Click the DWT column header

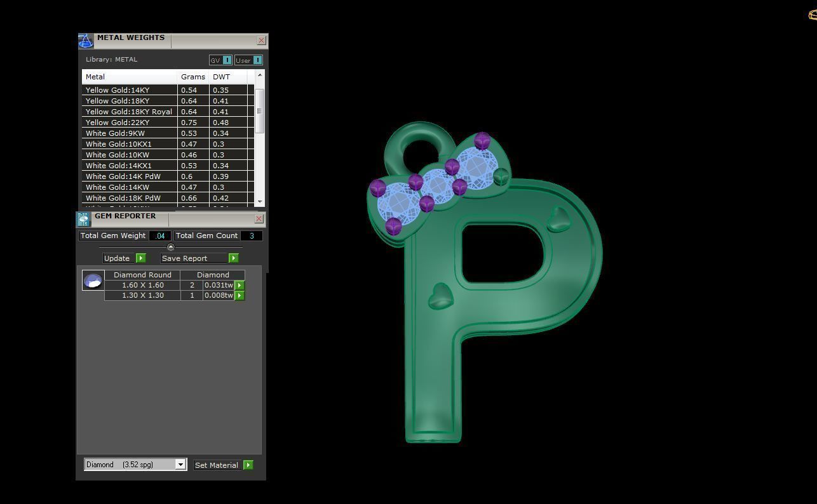(228, 77)
